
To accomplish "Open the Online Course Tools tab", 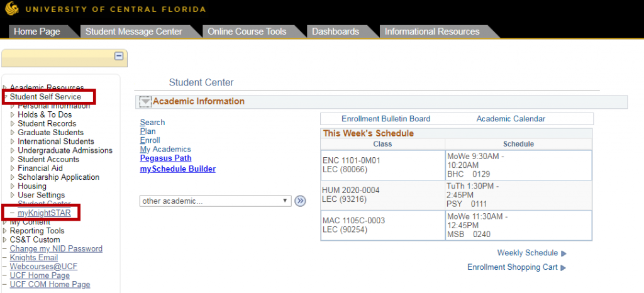I will [x=247, y=31].
